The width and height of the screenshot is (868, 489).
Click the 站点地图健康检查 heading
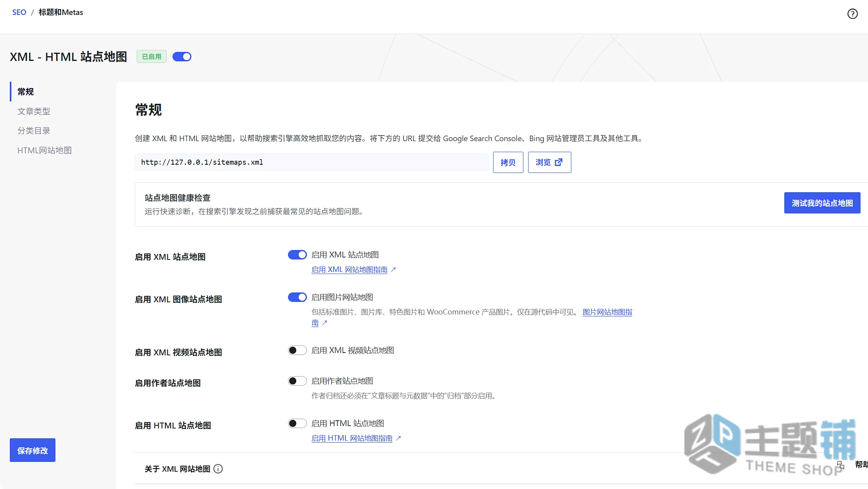178,198
